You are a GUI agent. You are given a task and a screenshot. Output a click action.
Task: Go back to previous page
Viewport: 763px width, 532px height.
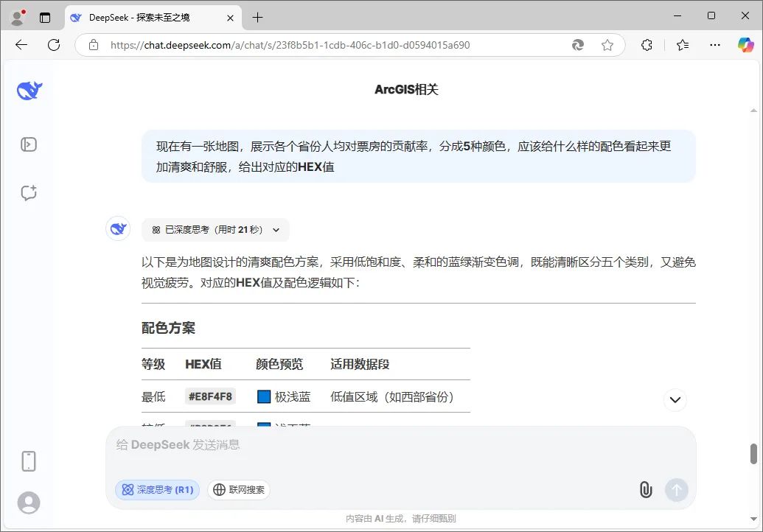click(21, 45)
